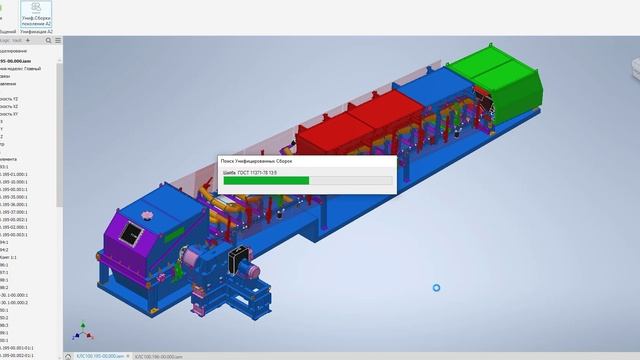640x360 pixels.
Task: Click the Шайба ГОСТ 11371-78 status text
Action: point(250,173)
